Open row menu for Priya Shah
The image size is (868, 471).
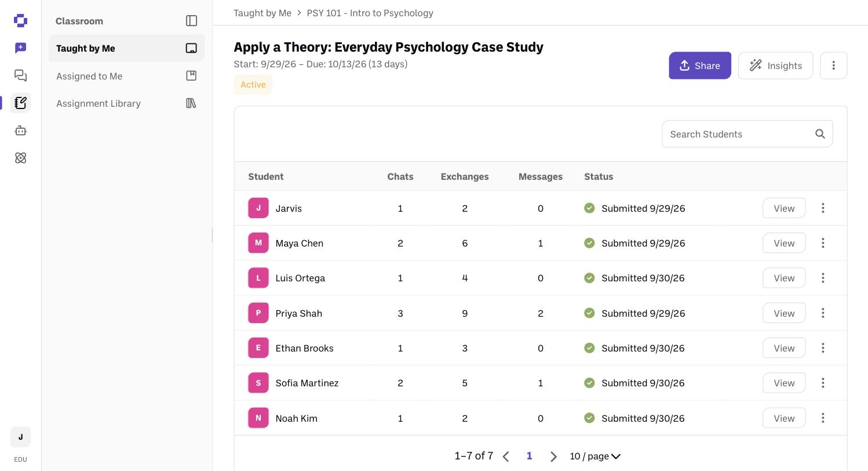[823, 313]
